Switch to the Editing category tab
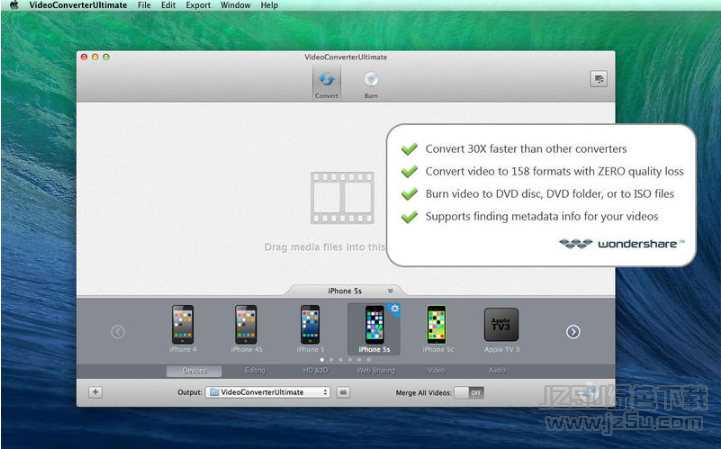Screen dimensions: 721x449 pos(255,370)
